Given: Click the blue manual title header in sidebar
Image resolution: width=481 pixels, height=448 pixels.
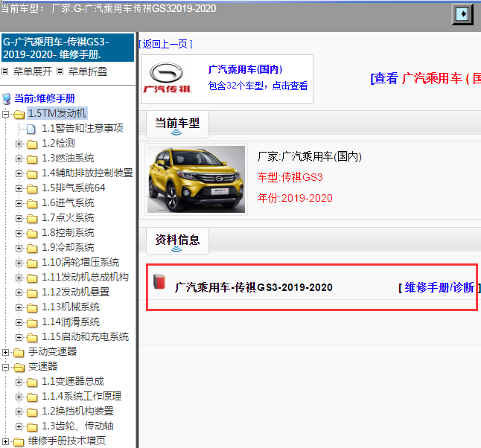Looking at the screenshot, I should (68, 48).
